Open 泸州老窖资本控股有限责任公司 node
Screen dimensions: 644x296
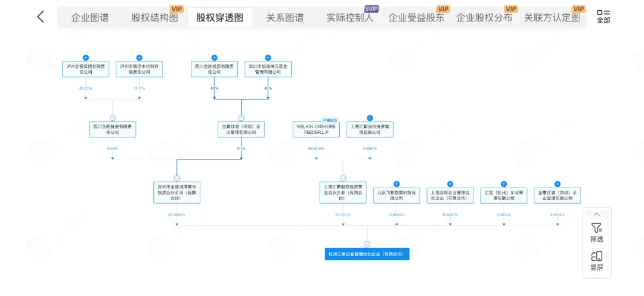(x=139, y=69)
